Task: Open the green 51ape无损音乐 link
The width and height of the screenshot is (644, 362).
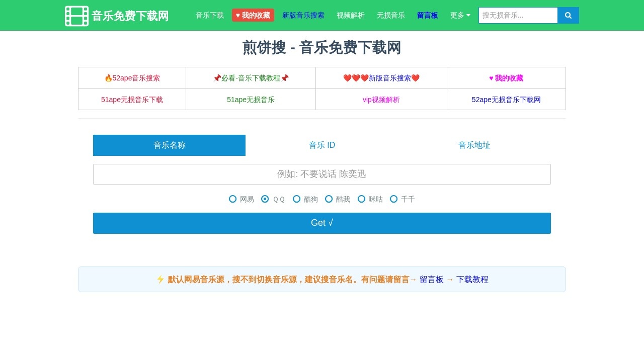Action: (x=251, y=100)
